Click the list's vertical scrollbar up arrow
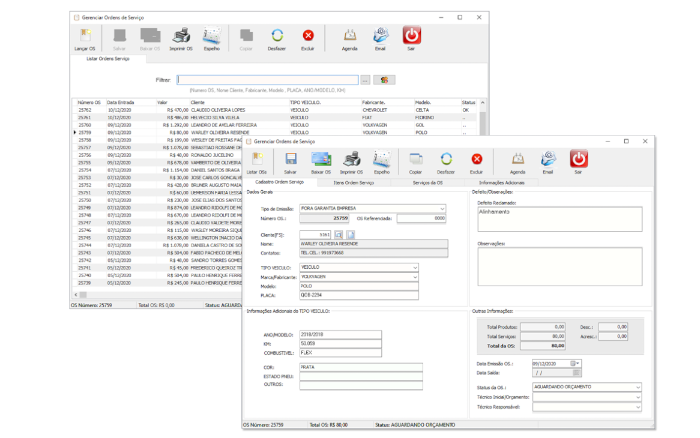The height and width of the screenshot is (438, 700). coord(483,103)
